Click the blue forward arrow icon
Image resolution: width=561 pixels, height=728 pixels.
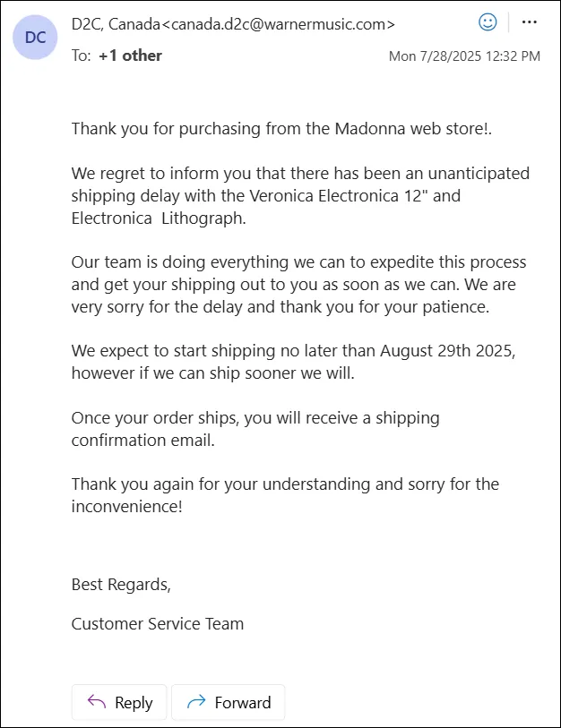[x=196, y=701]
